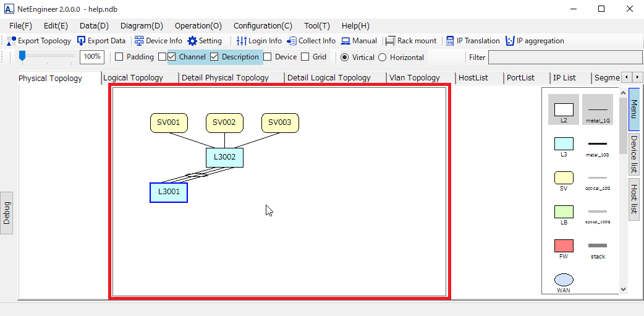Click inside the Filter text field
Viewport: 644px width, 316px height.
pyautogui.click(x=561, y=57)
